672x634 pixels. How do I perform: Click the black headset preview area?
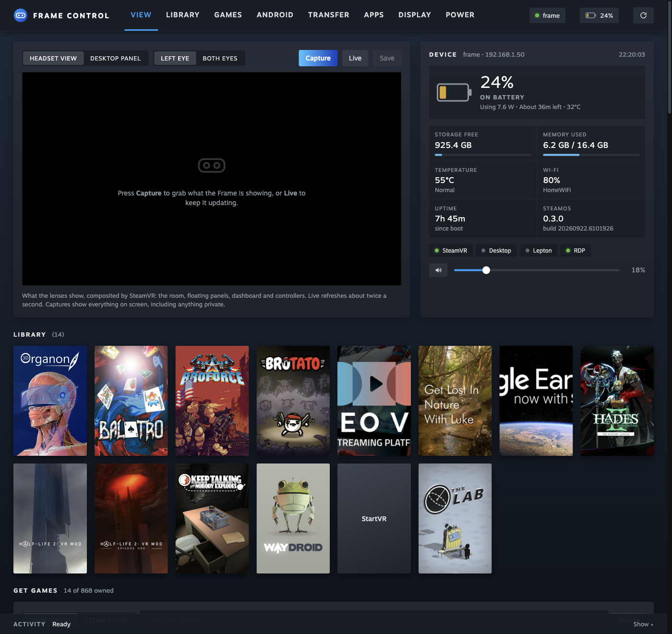(212, 179)
